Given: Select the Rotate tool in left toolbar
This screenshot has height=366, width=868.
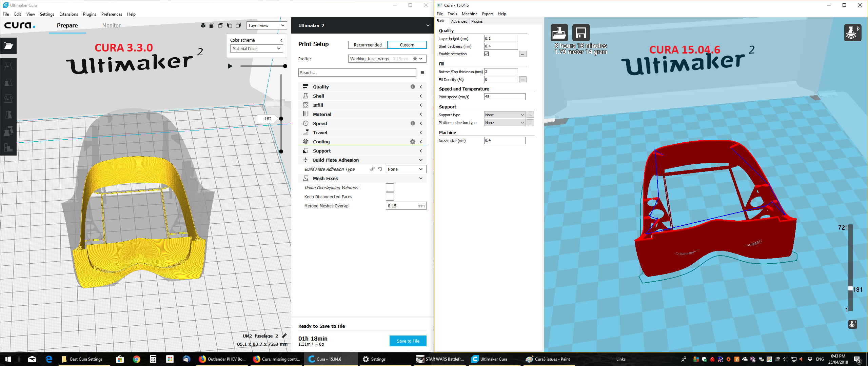Looking at the screenshot, I should [8, 99].
